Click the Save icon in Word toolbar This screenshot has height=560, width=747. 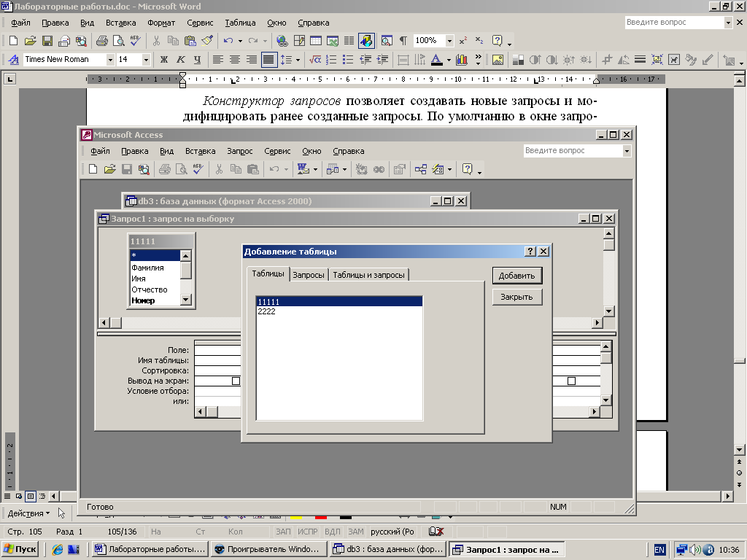point(47,41)
